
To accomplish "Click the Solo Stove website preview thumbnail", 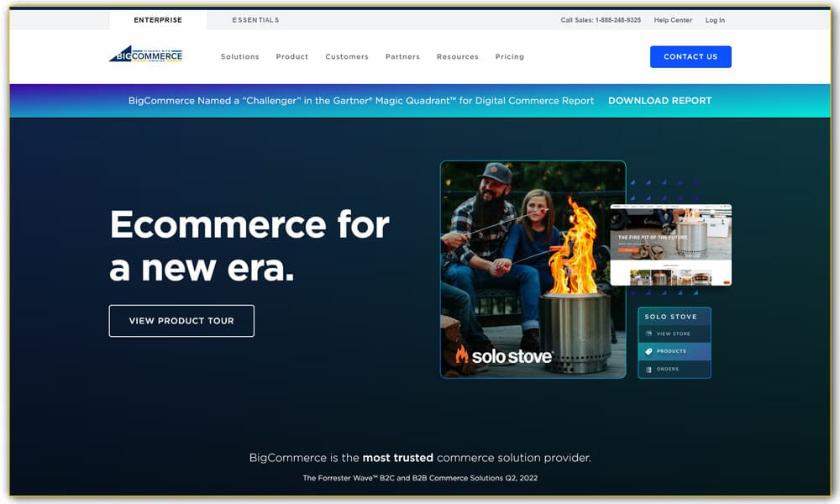I will click(x=671, y=244).
